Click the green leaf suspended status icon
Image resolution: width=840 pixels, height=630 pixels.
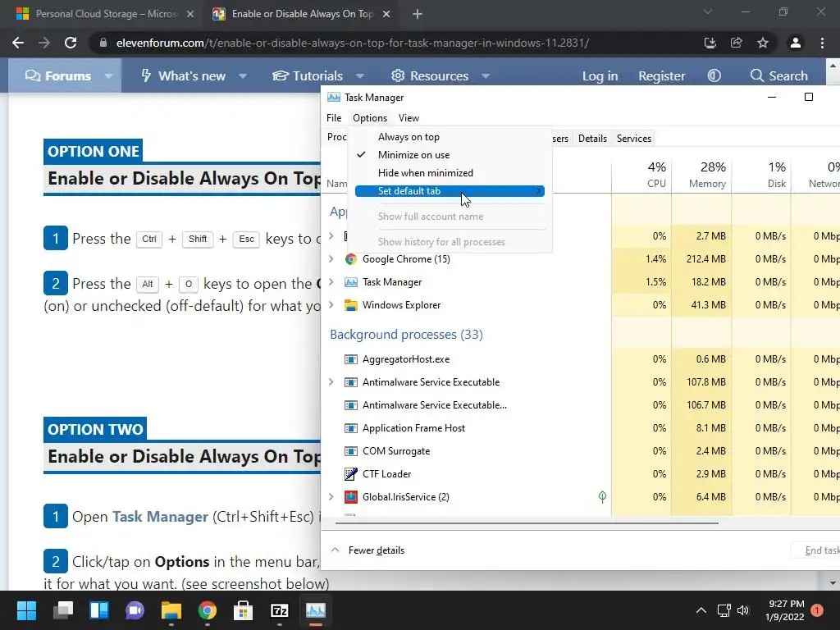click(x=602, y=497)
